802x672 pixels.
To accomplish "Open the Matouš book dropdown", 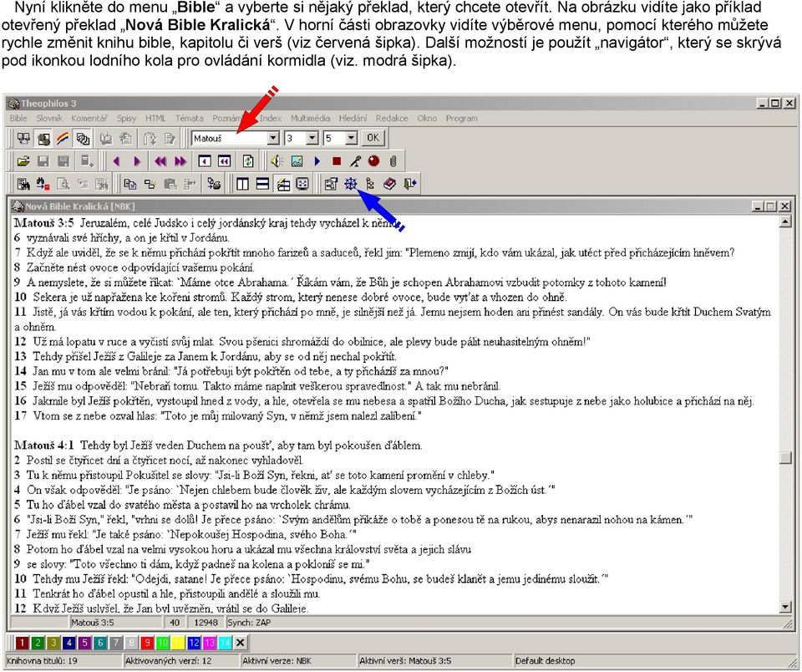I will click(x=273, y=138).
